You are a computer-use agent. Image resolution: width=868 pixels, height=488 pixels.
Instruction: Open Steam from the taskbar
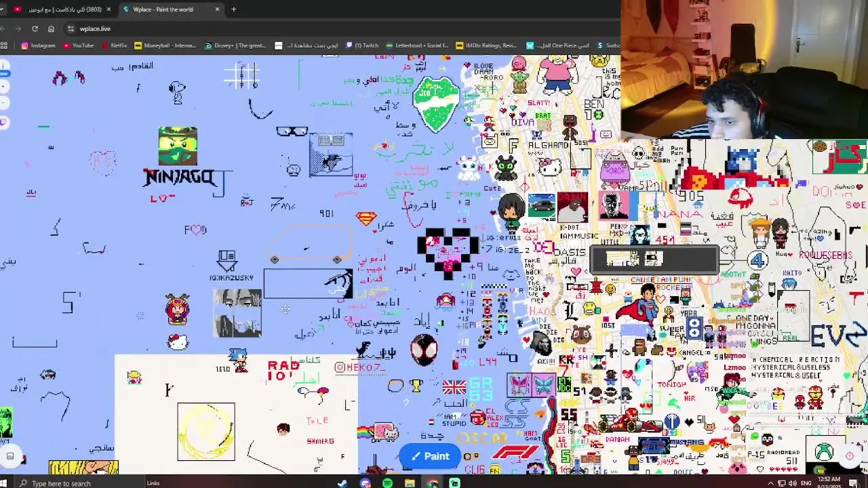click(x=342, y=483)
